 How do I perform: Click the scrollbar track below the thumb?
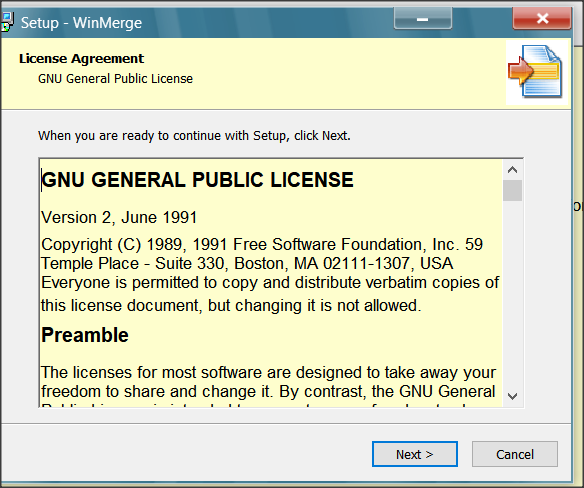point(512,294)
